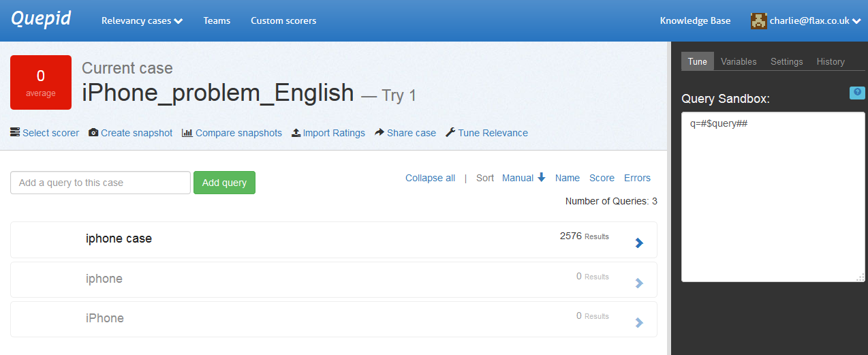The width and height of the screenshot is (868, 355).
Task: Expand the lowercase iphone query chevron
Action: (639, 283)
